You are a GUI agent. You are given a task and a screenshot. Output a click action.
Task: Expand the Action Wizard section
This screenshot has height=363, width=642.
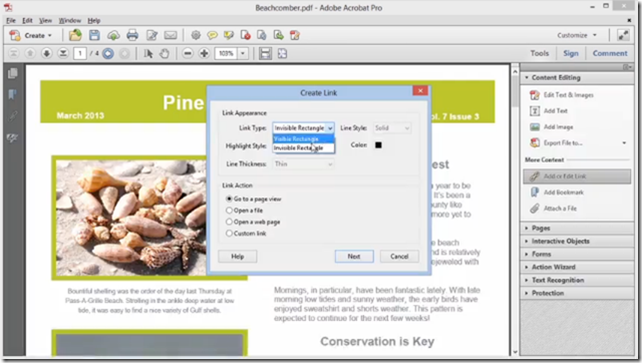577,267
